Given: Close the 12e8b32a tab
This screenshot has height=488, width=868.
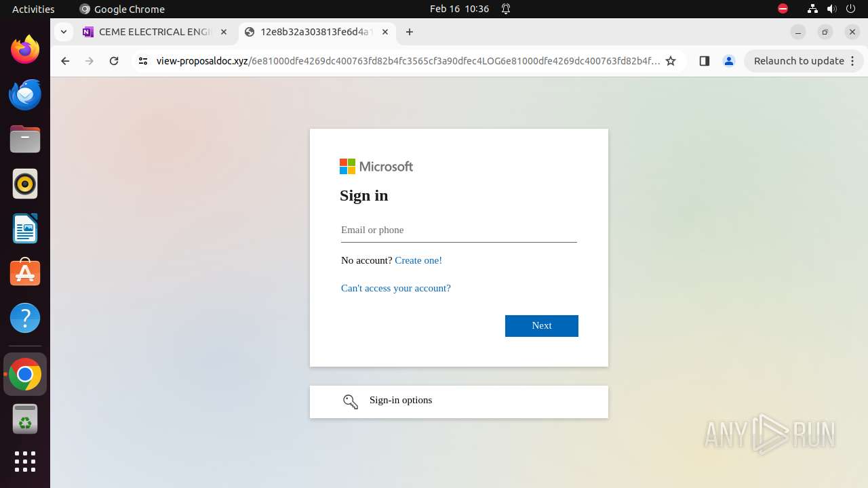Looking at the screenshot, I should 385,32.
